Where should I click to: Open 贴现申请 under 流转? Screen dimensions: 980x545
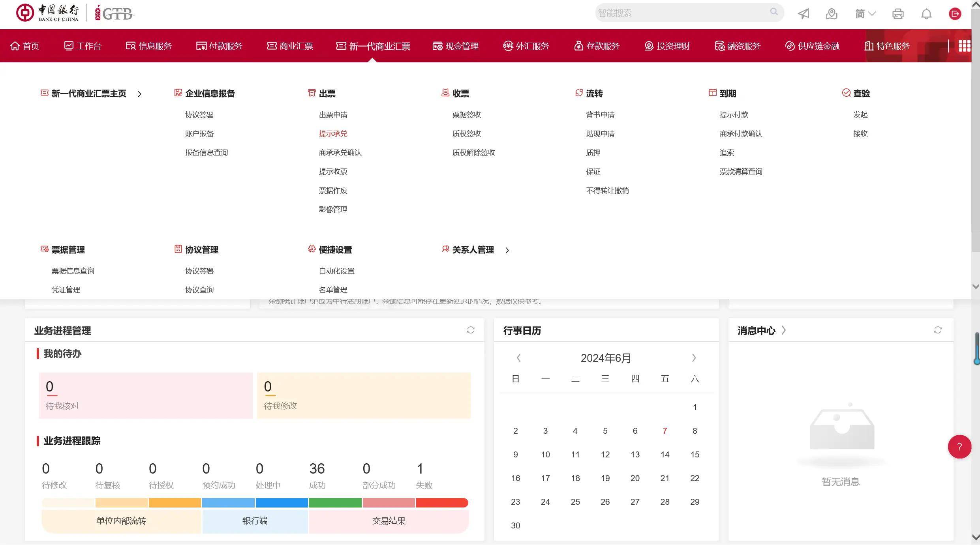600,134
